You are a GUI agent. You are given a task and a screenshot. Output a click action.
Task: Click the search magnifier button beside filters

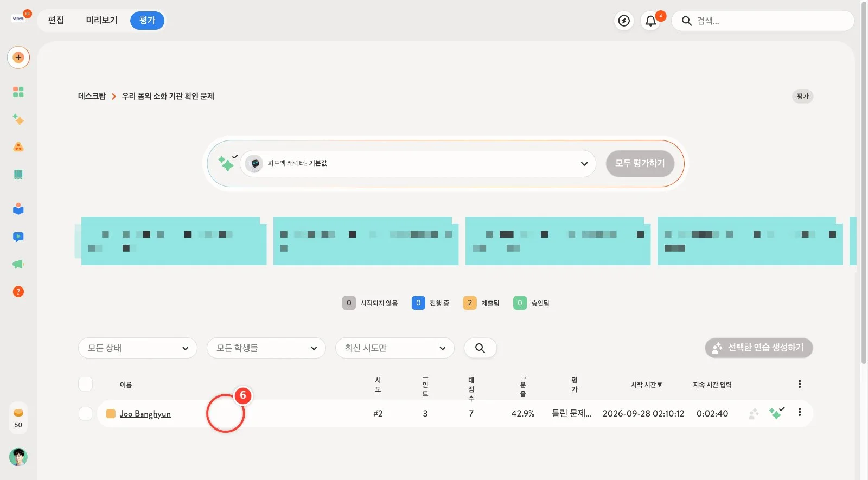click(x=480, y=348)
